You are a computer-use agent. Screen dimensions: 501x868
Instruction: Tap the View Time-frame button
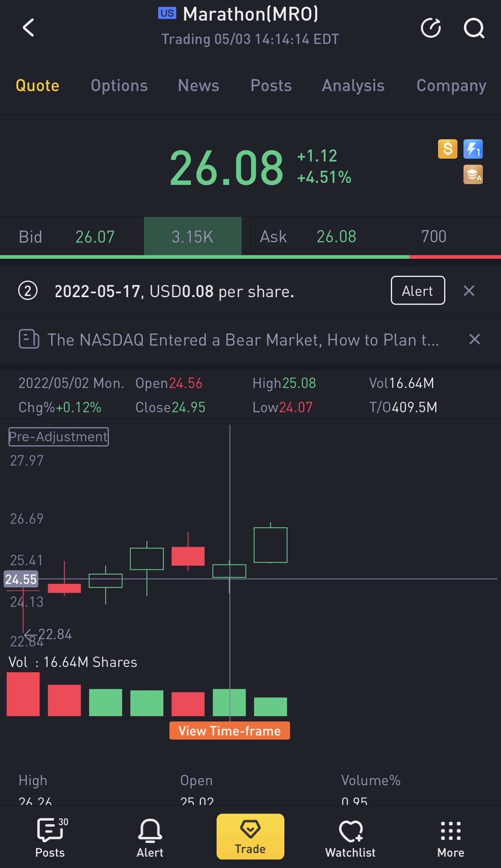pyautogui.click(x=230, y=731)
